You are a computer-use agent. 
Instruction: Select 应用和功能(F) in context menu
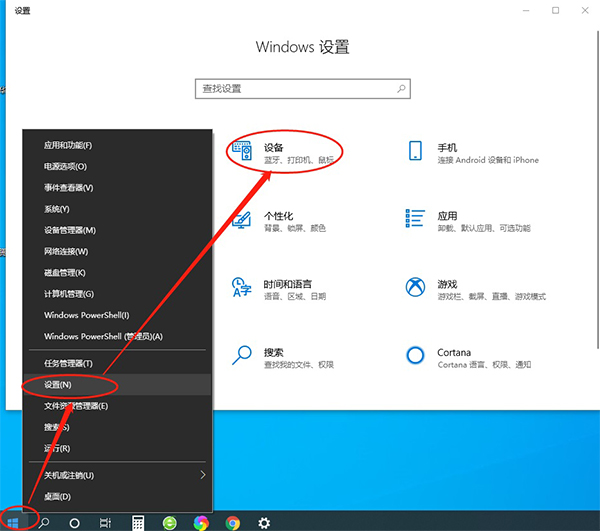(x=117, y=145)
